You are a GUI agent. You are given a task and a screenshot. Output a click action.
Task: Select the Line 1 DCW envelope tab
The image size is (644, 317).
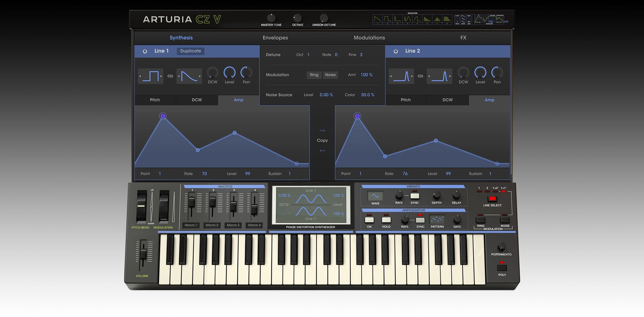point(197,100)
